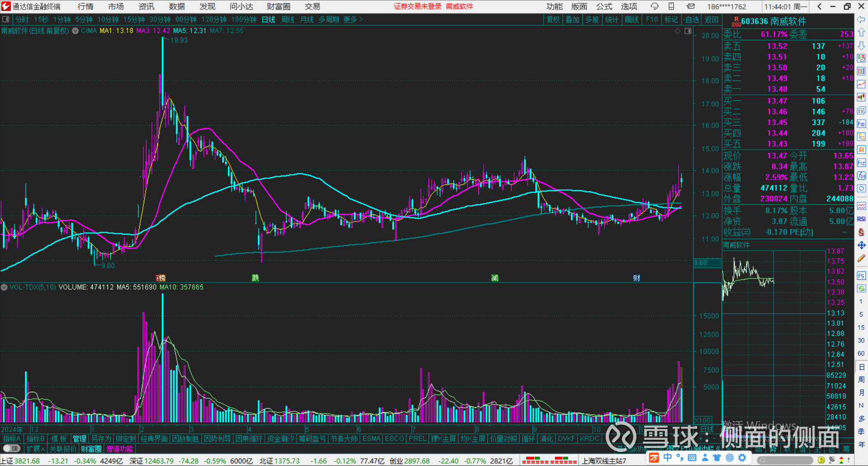Open the 行情 menu
This screenshot has height=466, width=868.
pyautogui.click(x=85, y=6)
